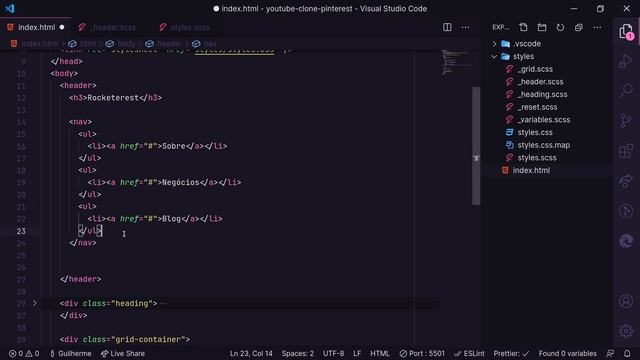This screenshot has width=640, height=360.
Task: Click the html breadcrumb item
Action: (x=87, y=44)
